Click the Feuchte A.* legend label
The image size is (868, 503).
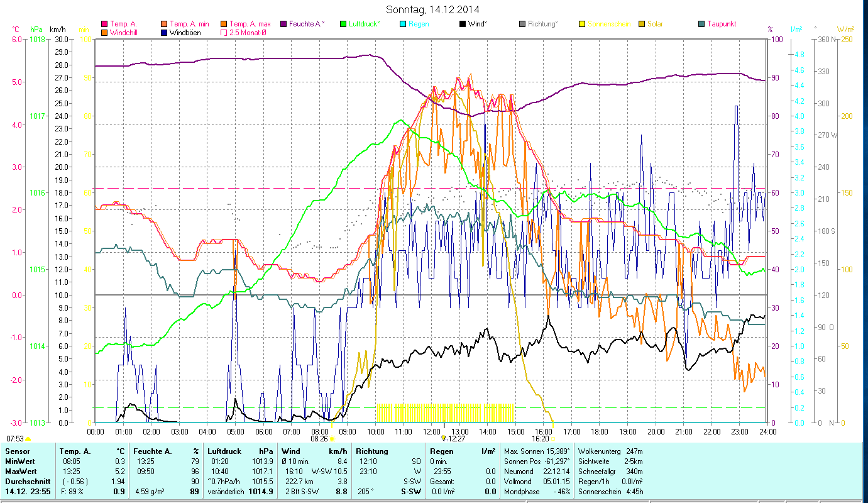tap(307, 24)
